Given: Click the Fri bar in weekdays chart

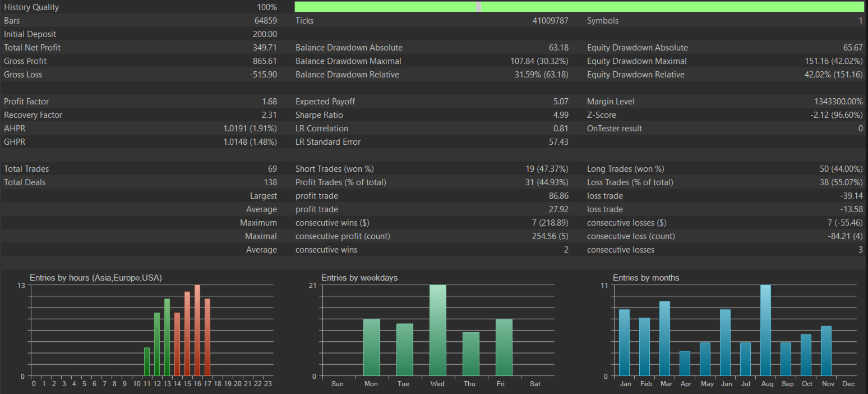Looking at the screenshot, I should click(504, 347).
